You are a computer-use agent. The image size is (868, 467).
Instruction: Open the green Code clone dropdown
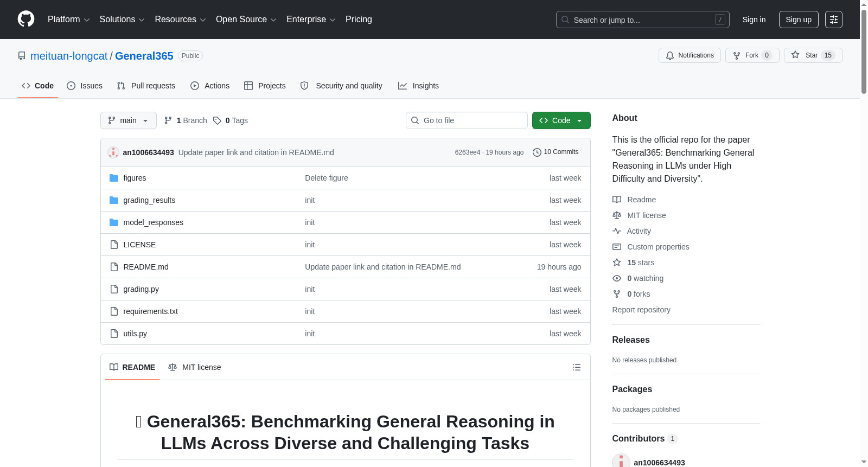(561, 120)
